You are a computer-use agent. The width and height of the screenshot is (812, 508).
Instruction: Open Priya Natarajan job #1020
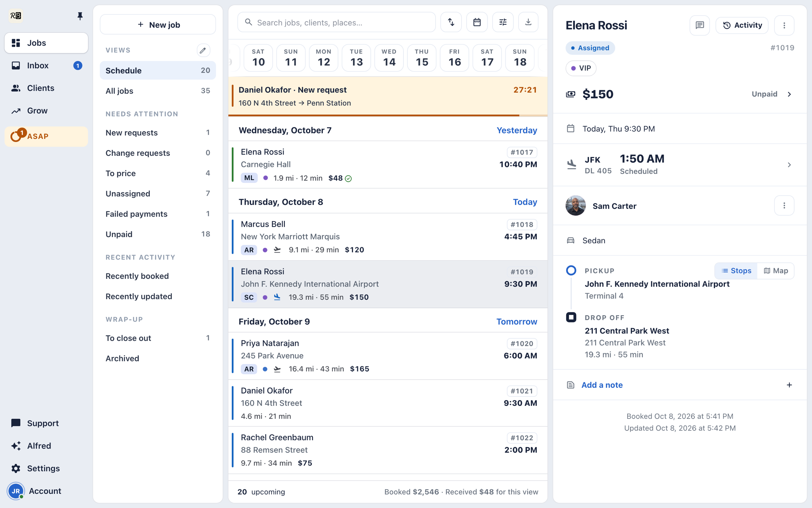(387, 356)
